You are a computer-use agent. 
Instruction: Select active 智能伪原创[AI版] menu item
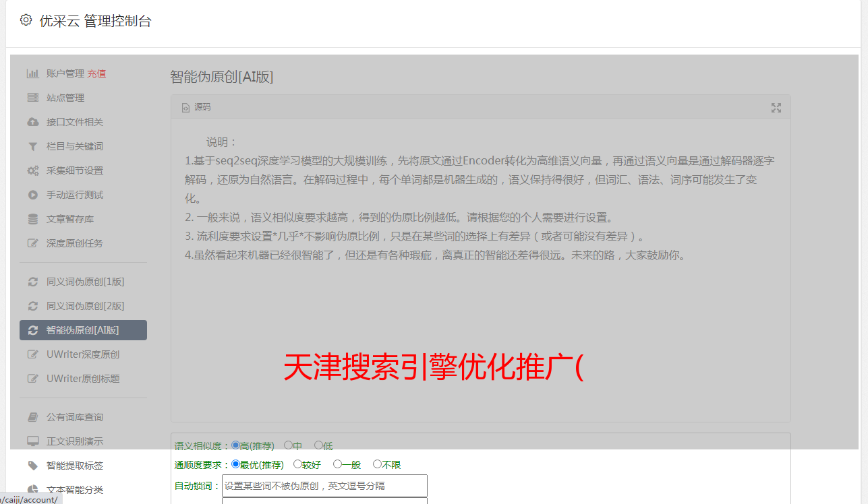point(83,330)
